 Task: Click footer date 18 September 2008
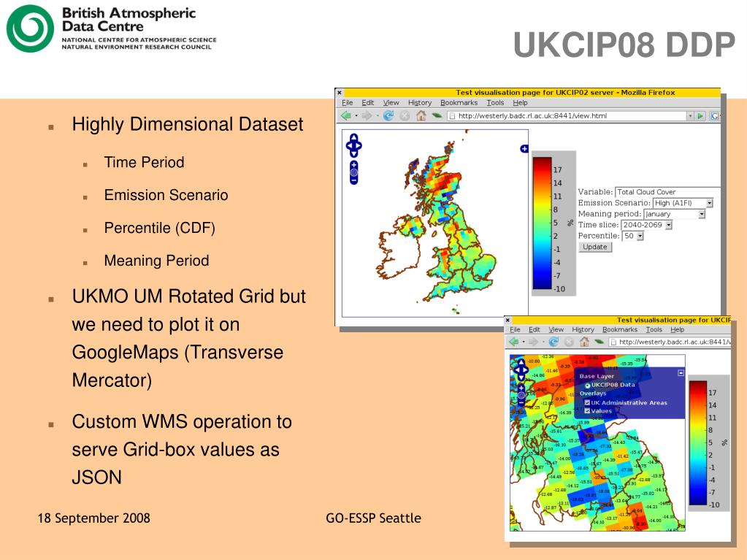pos(94,518)
